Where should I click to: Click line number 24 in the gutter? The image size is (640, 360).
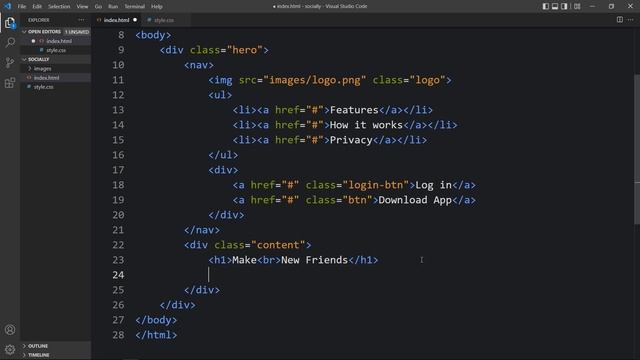(x=118, y=275)
